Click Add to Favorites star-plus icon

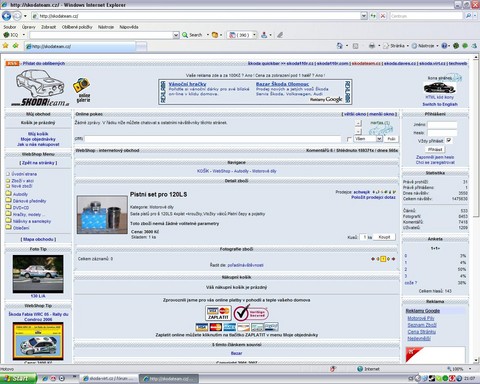click(16, 46)
